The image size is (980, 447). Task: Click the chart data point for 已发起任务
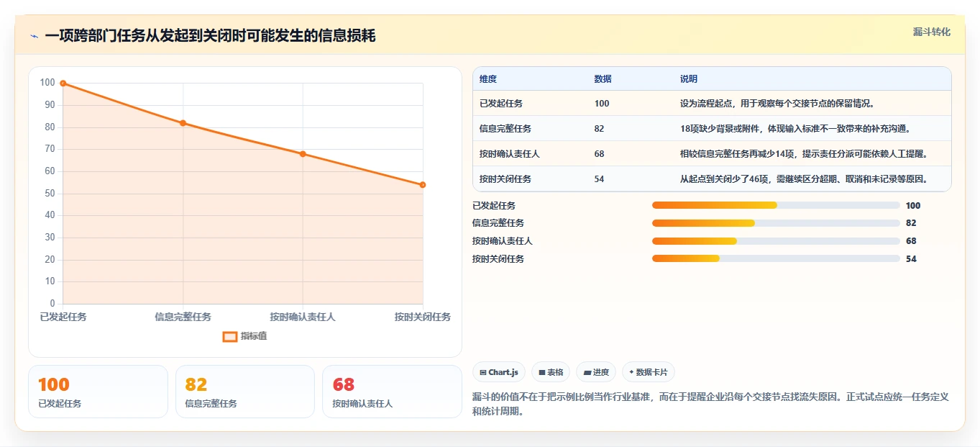[x=63, y=83]
